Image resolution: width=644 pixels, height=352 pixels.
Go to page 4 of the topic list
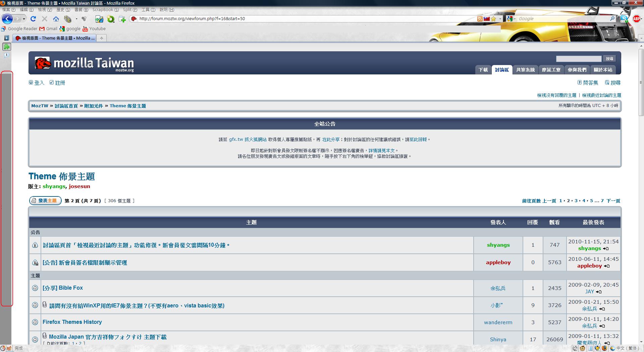(x=584, y=201)
